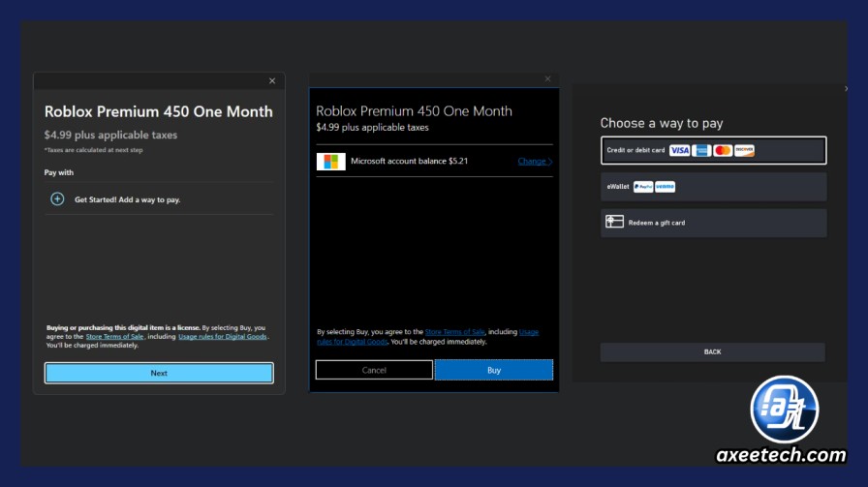Image resolution: width=868 pixels, height=487 pixels.
Task: Click the taxes calculated at next step note
Action: click(94, 150)
